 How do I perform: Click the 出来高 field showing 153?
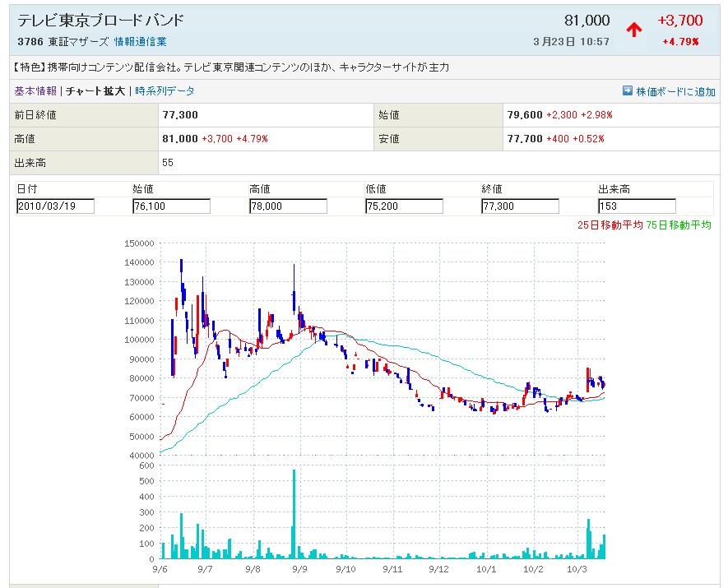[x=637, y=206]
